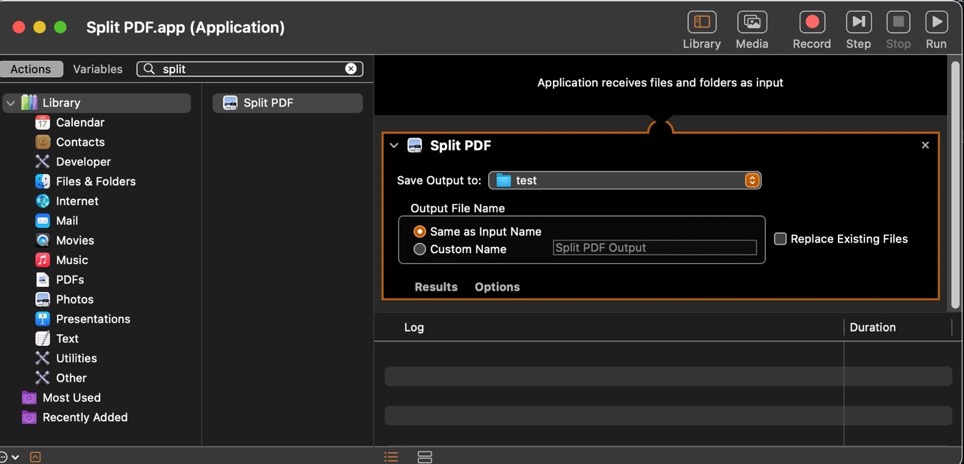The image size is (964, 464).
Task: Collapse the Split PDF action panel
Action: pos(394,146)
